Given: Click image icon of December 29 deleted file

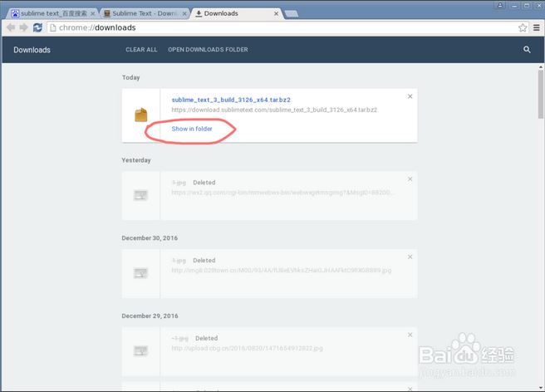Looking at the screenshot, I should [x=140, y=351].
